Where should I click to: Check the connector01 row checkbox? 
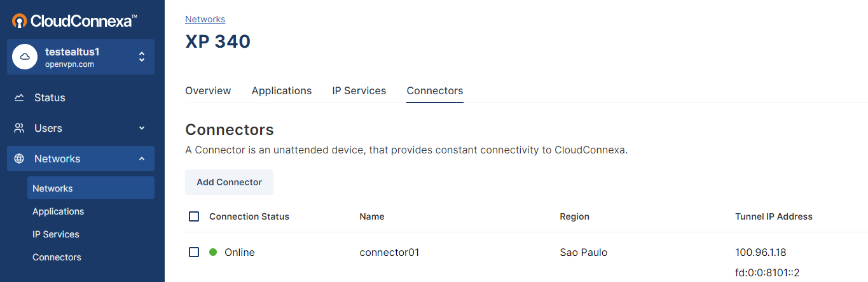click(x=194, y=252)
